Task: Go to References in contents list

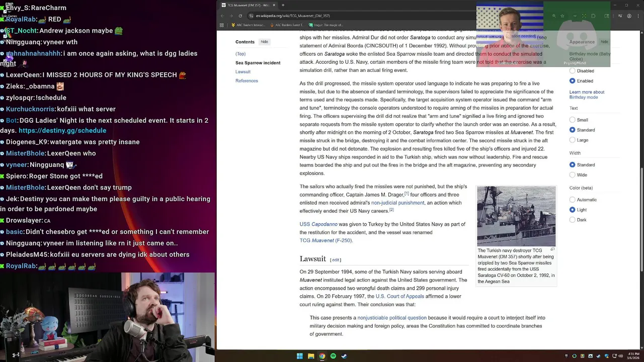Action: tap(247, 81)
